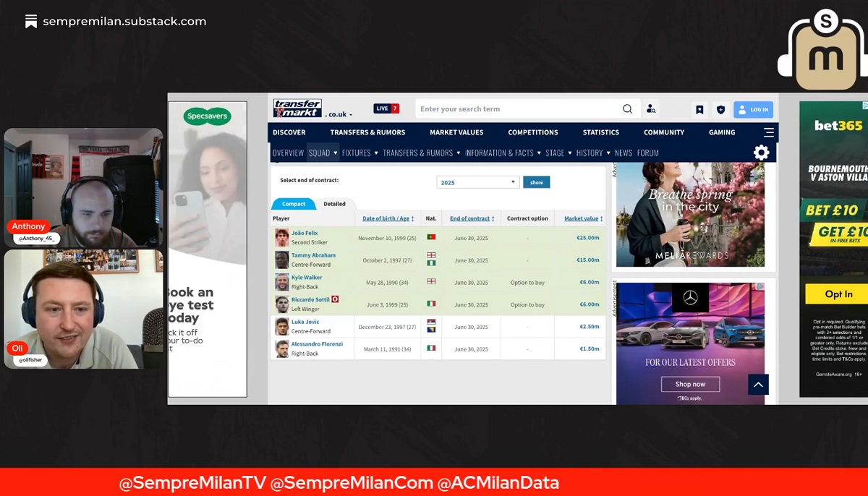Image resolution: width=868 pixels, height=496 pixels.
Task: Click João Felix's Portugal flag
Action: (x=431, y=237)
